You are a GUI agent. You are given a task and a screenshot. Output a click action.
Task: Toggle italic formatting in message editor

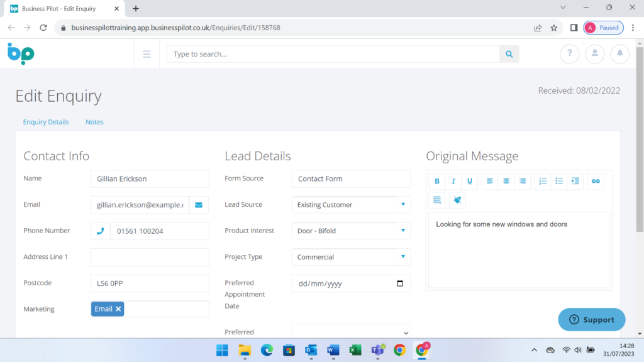[x=453, y=181]
